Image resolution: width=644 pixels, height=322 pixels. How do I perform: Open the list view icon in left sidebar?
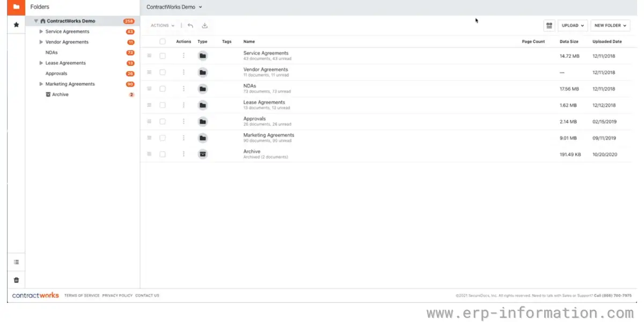coord(16,262)
